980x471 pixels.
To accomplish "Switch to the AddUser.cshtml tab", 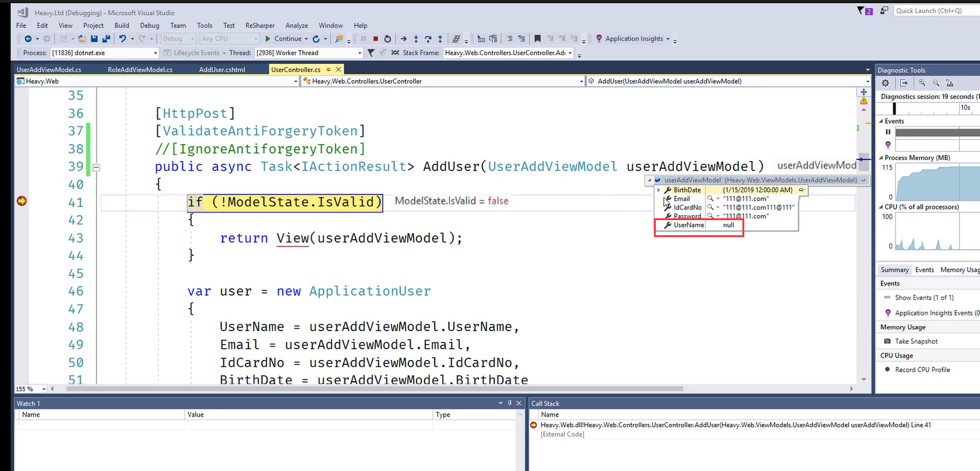I will coord(222,70).
